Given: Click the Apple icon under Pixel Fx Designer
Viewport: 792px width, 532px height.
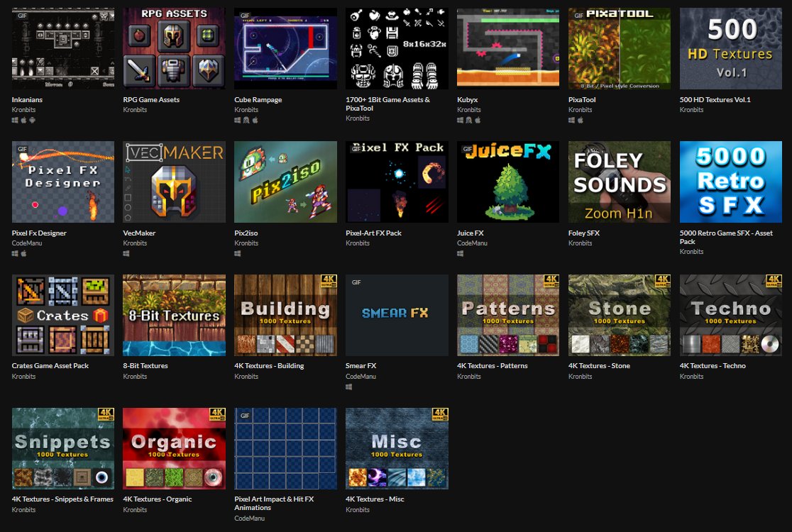Looking at the screenshot, I should 23,253.
